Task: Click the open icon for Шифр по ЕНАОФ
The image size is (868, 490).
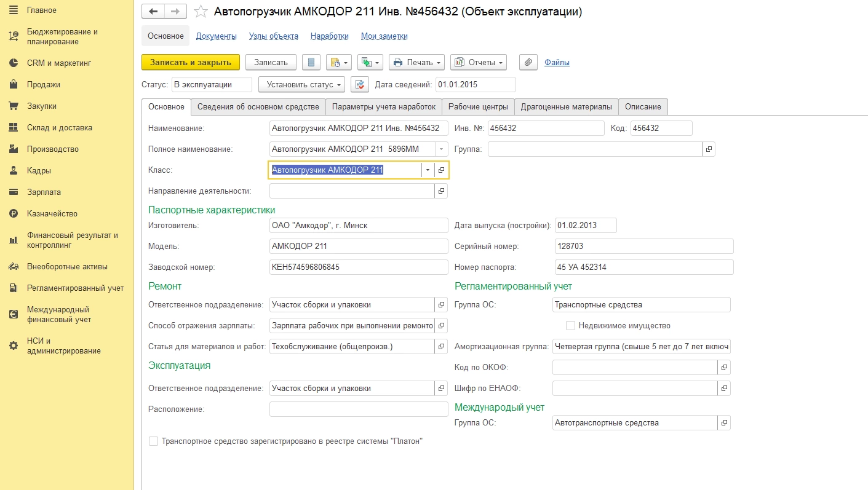Action: coord(724,389)
